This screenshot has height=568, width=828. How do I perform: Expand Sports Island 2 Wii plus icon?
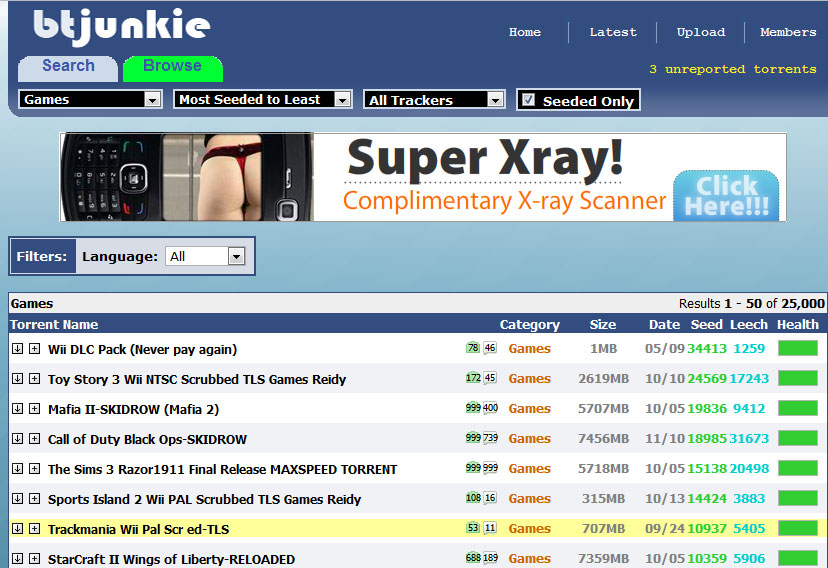point(34,498)
